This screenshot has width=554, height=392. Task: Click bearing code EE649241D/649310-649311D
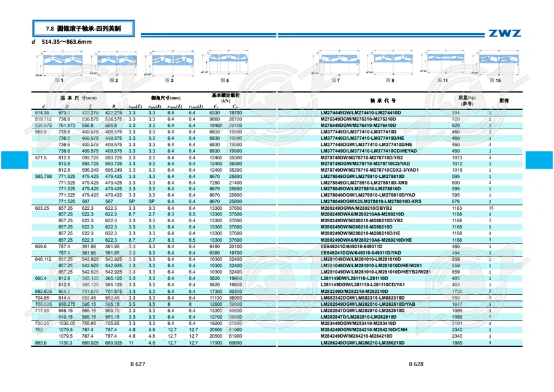(x=351, y=247)
